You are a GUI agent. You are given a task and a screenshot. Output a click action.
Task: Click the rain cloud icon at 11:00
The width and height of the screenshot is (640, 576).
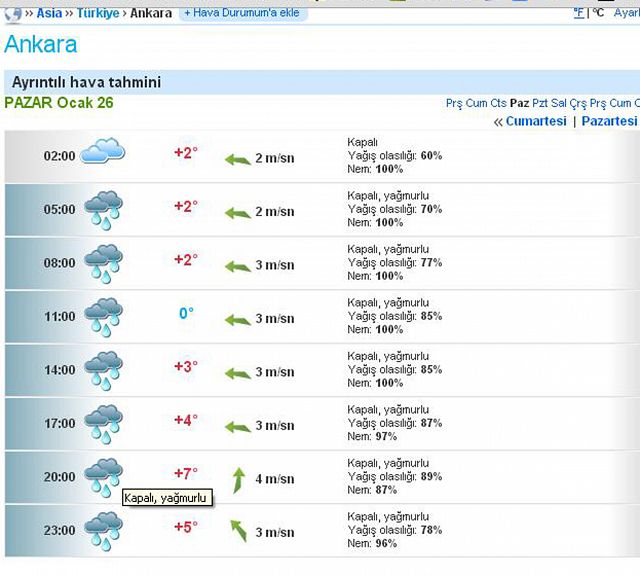[x=103, y=317]
